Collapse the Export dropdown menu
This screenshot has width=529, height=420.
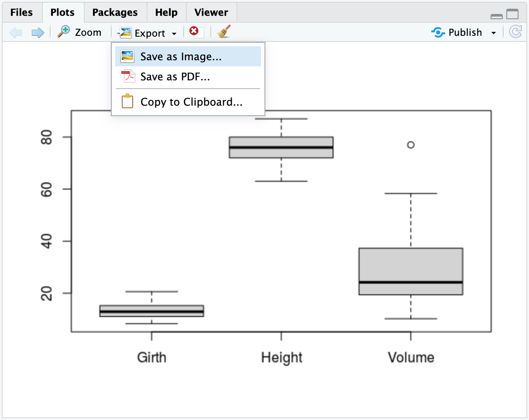point(174,34)
